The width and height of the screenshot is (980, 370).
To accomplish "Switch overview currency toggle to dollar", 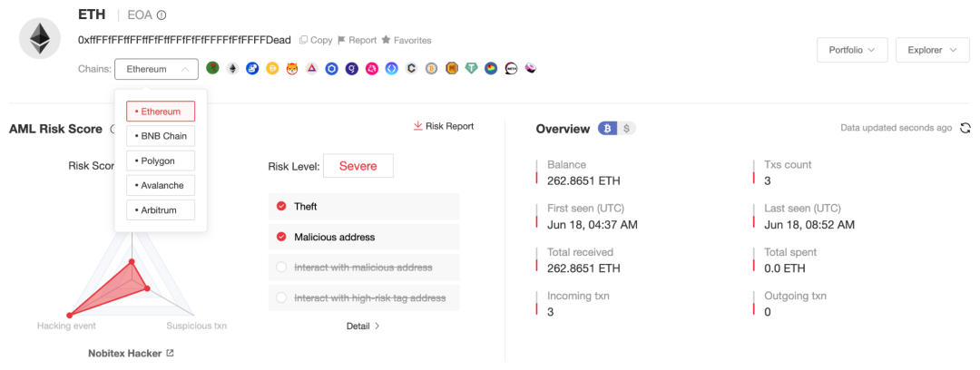I will point(626,129).
